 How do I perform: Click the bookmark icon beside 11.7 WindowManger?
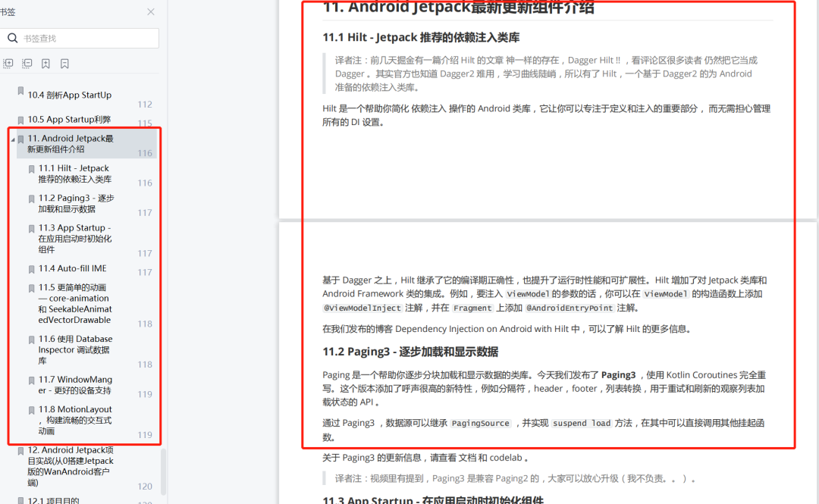coord(31,380)
